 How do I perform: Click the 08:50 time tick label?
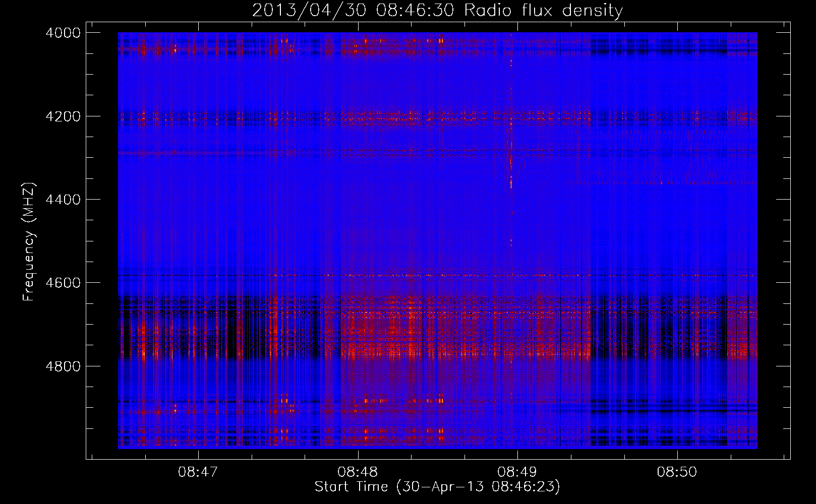coord(677,472)
